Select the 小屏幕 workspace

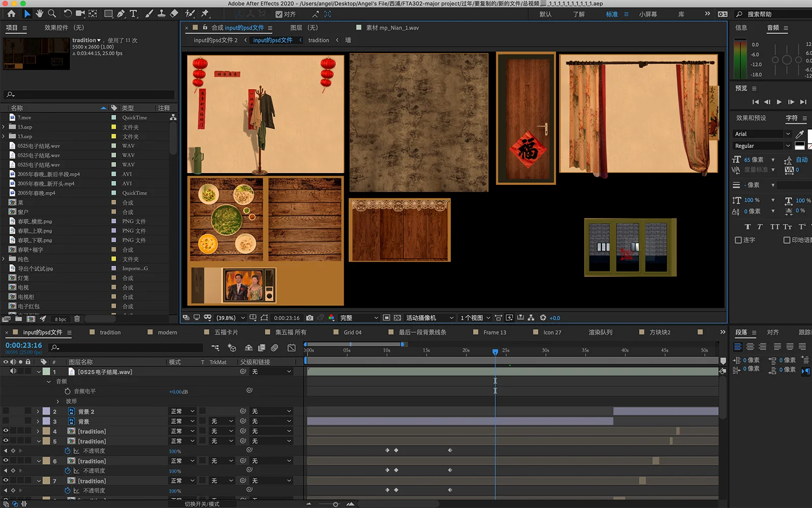648,14
